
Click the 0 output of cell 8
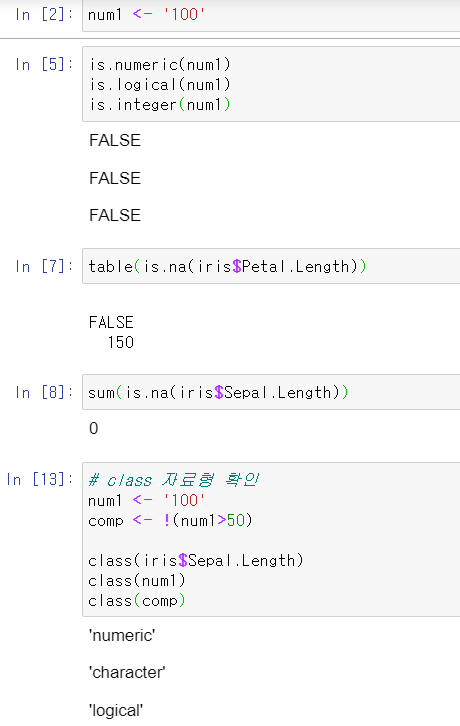(x=94, y=428)
